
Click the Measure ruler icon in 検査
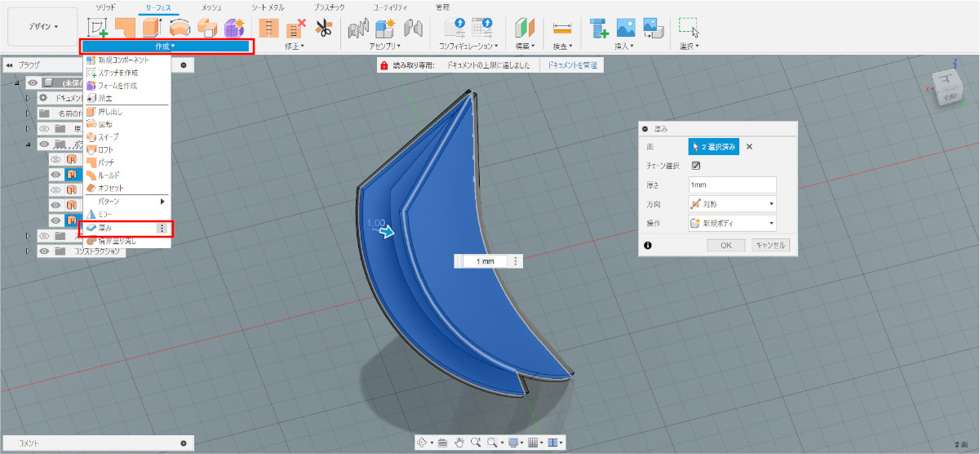[x=562, y=28]
